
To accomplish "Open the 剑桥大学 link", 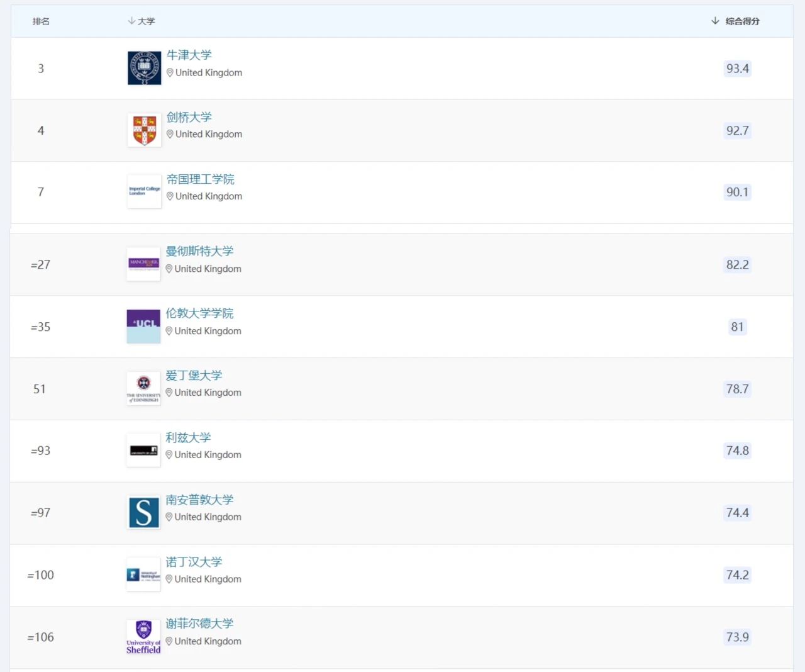I will 189,118.
